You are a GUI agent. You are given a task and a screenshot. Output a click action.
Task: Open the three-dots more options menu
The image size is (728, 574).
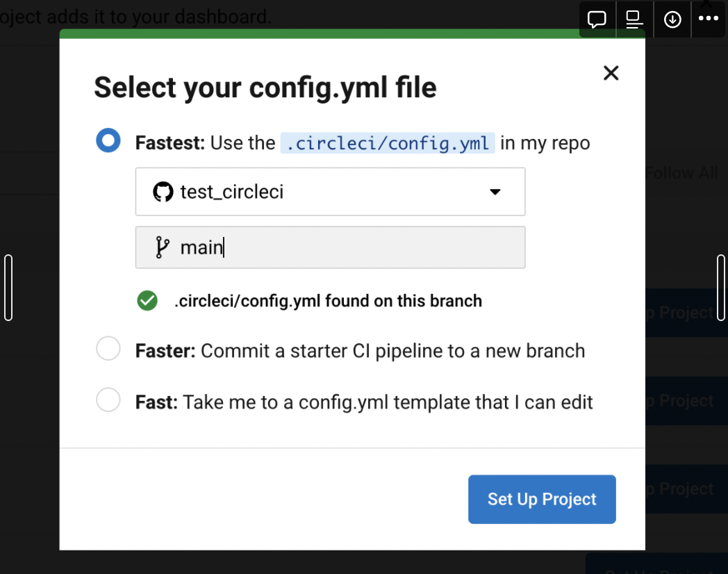(x=709, y=19)
